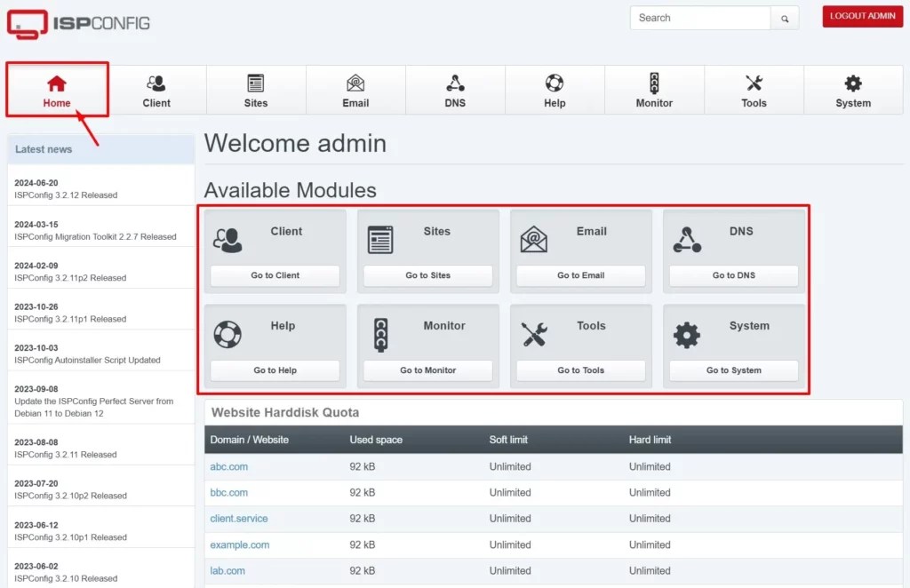910x588 pixels.
Task: Click the DNS network icon in top navigation
Action: tap(455, 83)
